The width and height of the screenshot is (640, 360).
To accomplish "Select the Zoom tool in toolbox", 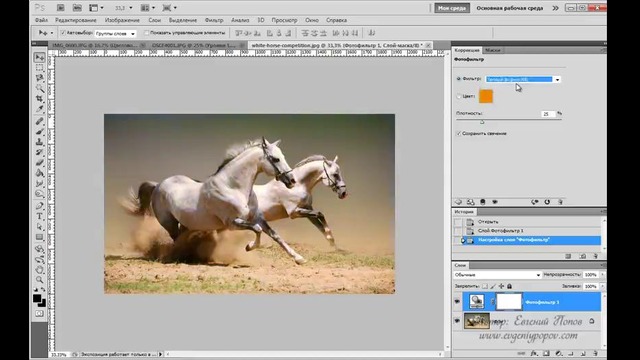I will [x=40, y=280].
